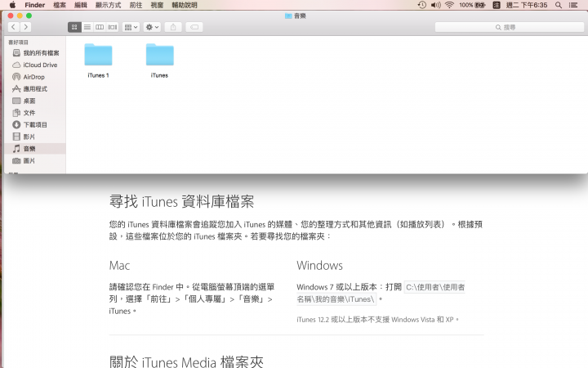The width and height of the screenshot is (588, 368).
Task: Click the input method icon
Action: tap(497, 5)
